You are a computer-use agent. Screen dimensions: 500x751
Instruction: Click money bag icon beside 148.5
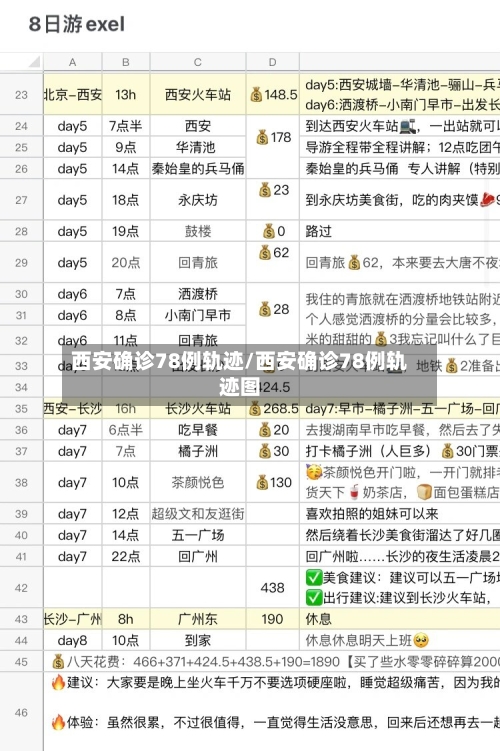tap(257, 94)
